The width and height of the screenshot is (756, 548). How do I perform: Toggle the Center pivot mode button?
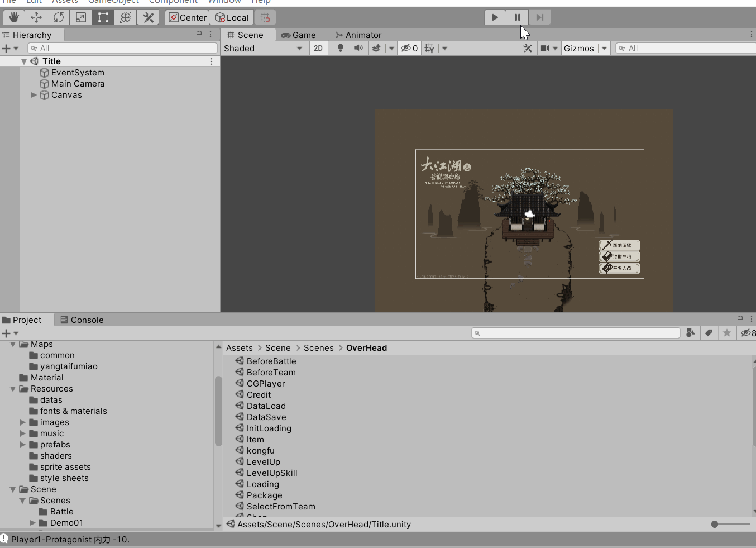coord(187,17)
